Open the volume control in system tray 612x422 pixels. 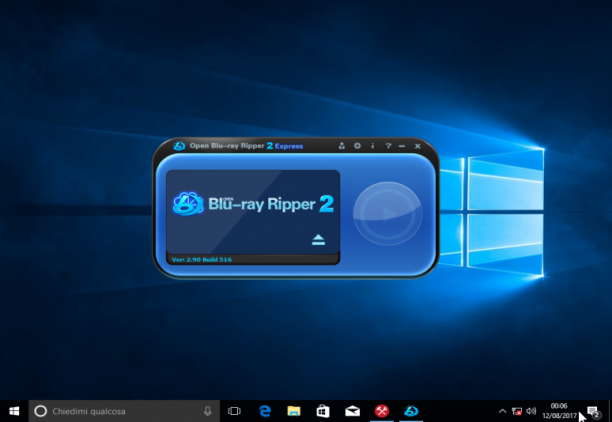[531, 411]
